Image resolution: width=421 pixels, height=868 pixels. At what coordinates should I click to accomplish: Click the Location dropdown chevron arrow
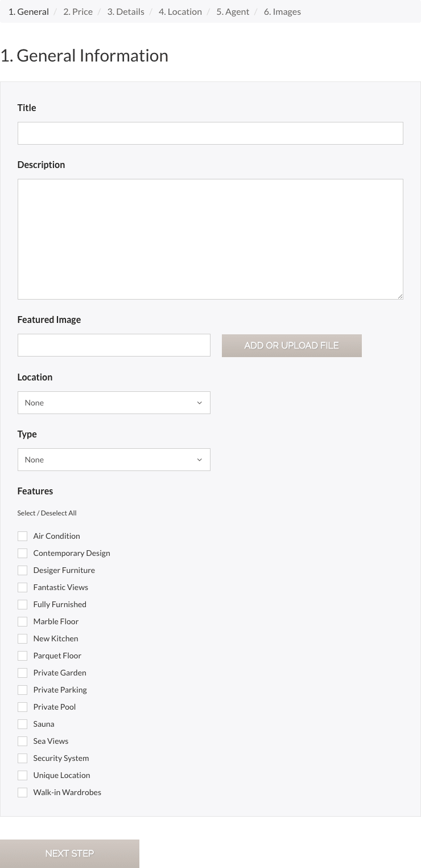(199, 403)
